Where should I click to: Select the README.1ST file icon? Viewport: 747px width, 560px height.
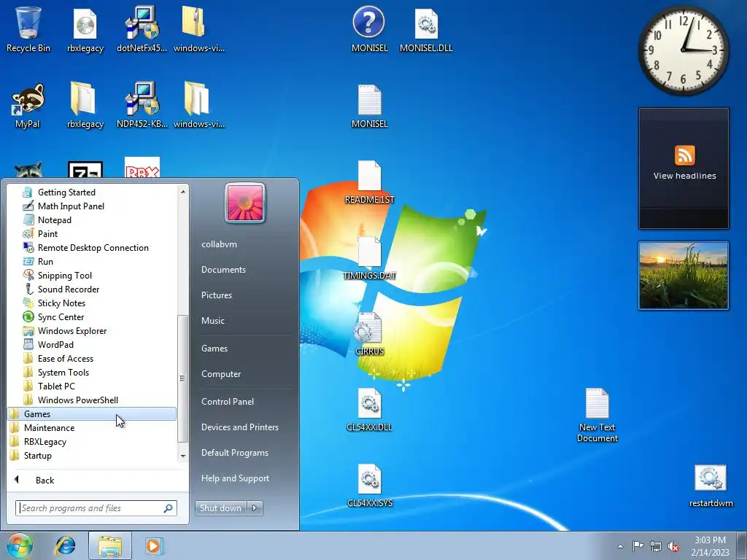[x=369, y=182]
